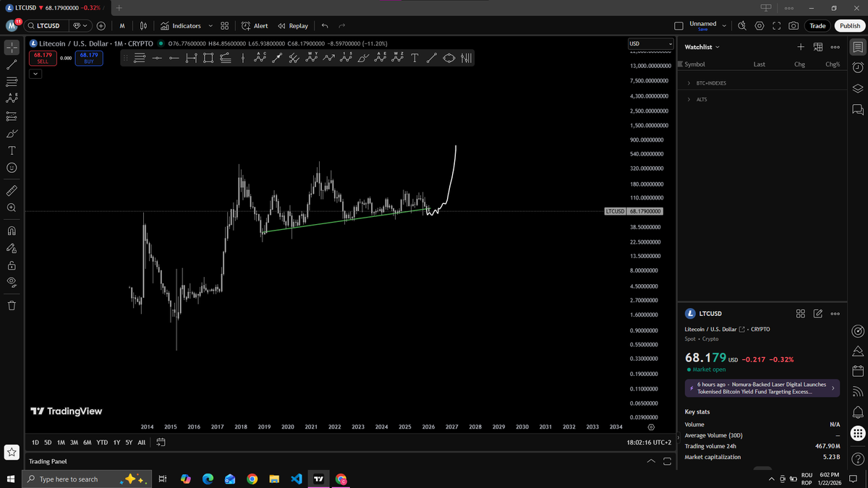Select the 1D time range
The height and width of the screenshot is (488, 868).
pos(36,442)
